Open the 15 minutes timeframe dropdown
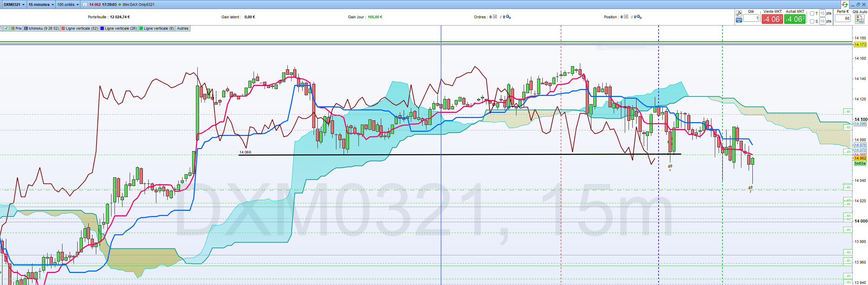This screenshot has width=868, height=285. coord(41,4)
